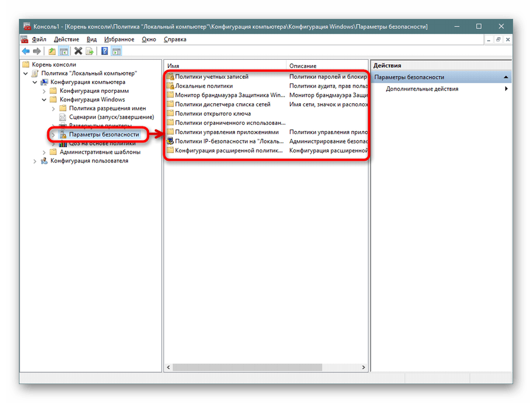Toggle the Show/Hide Console Tree button

63,51
